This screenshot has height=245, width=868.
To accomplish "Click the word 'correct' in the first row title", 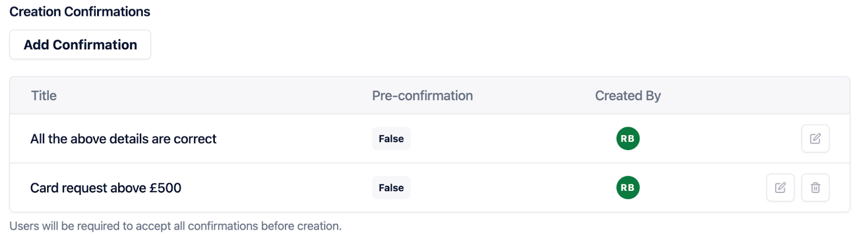I will pyautogui.click(x=195, y=139).
